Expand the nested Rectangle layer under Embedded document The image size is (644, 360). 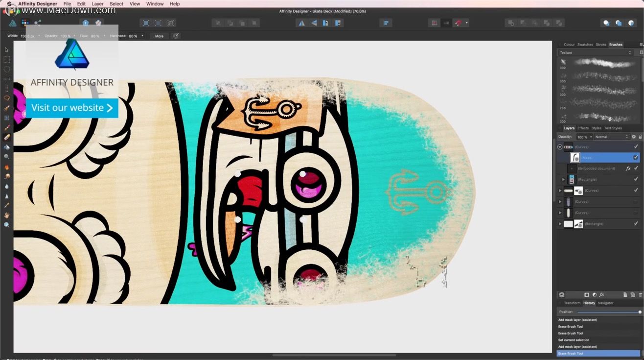563,179
